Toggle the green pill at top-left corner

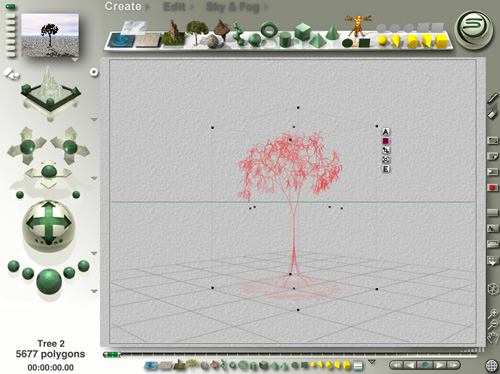10,6
